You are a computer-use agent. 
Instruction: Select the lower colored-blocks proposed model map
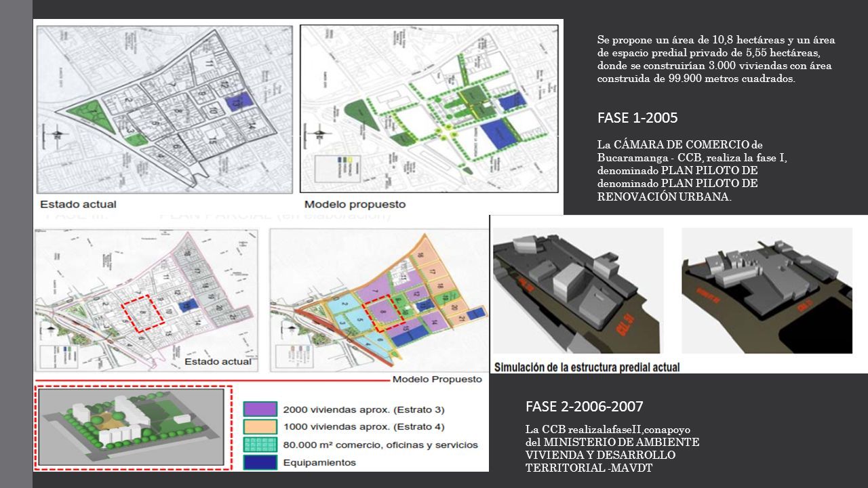point(379,300)
